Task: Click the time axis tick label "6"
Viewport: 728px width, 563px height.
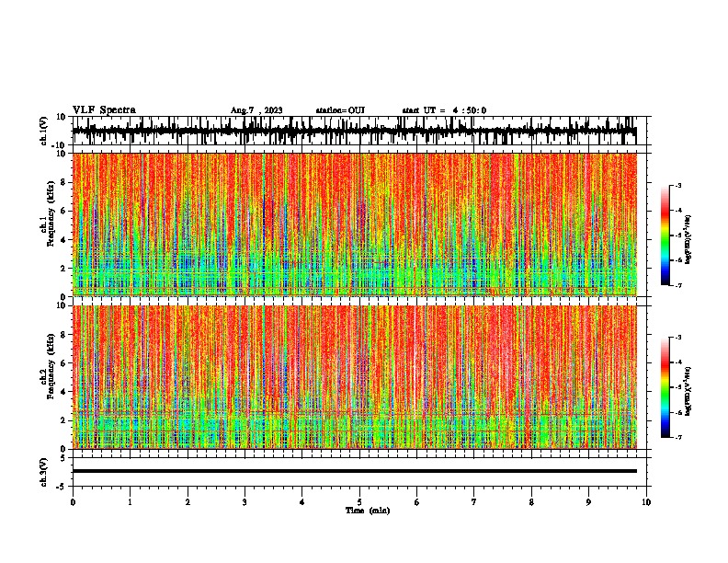Action: (417, 502)
